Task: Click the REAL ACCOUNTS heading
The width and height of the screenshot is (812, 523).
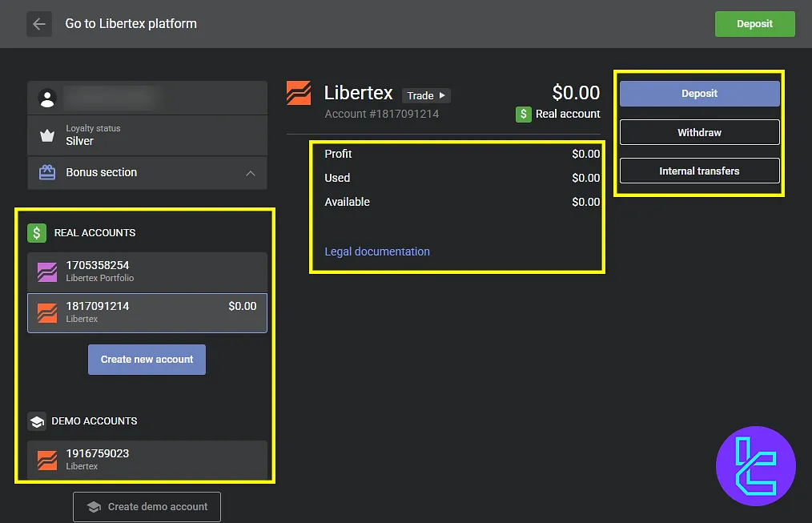Action: point(94,233)
